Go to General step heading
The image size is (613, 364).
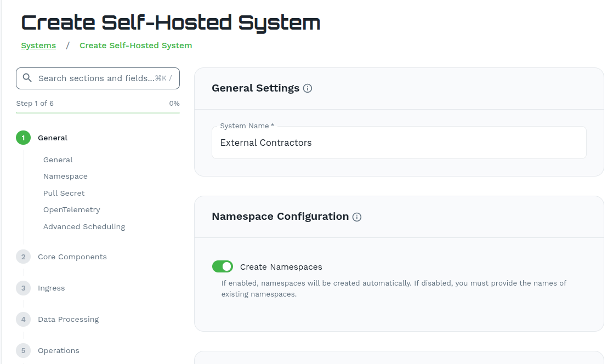pos(53,138)
